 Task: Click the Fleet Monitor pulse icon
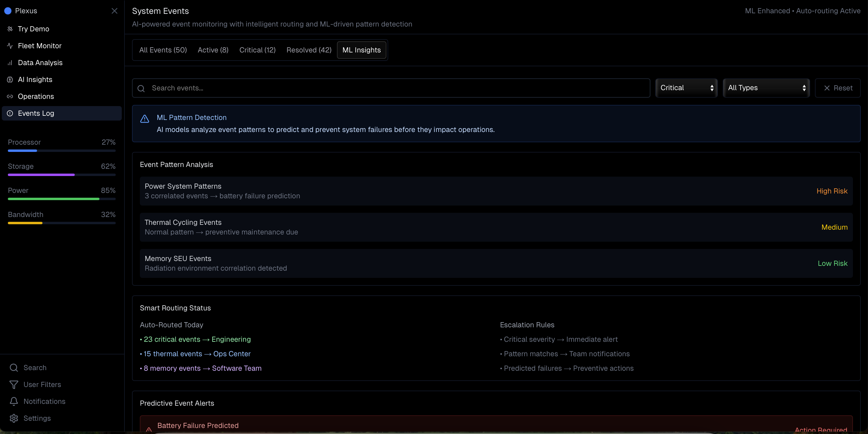click(x=10, y=46)
